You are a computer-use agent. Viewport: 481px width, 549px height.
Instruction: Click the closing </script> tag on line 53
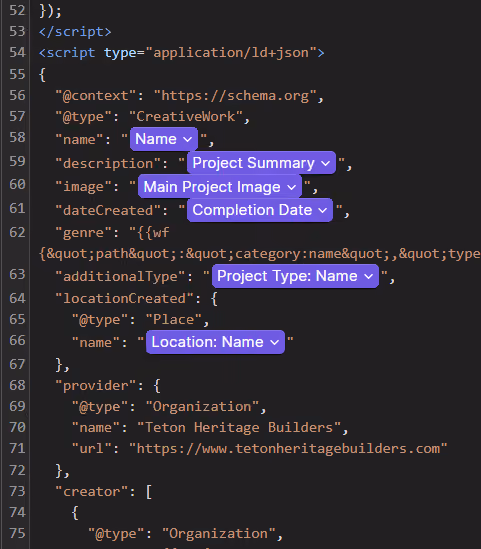click(75, 32)
